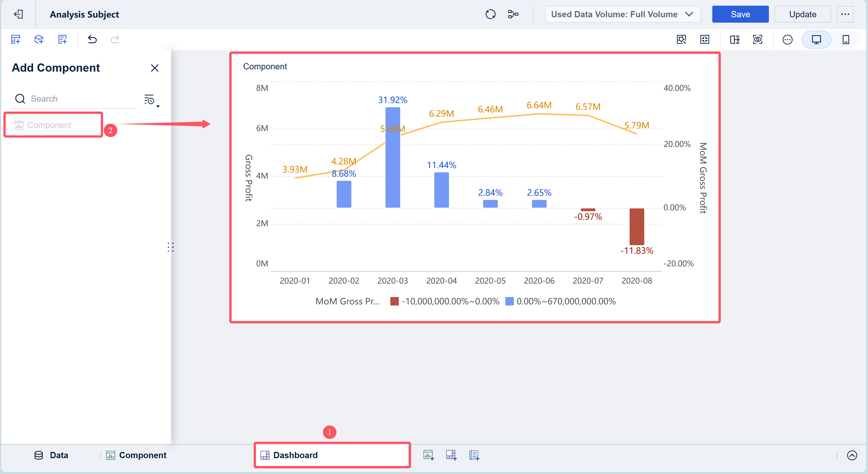Click the add dashboard icon in bottom bar
The image size is (868, 474).
pos(451,455)
